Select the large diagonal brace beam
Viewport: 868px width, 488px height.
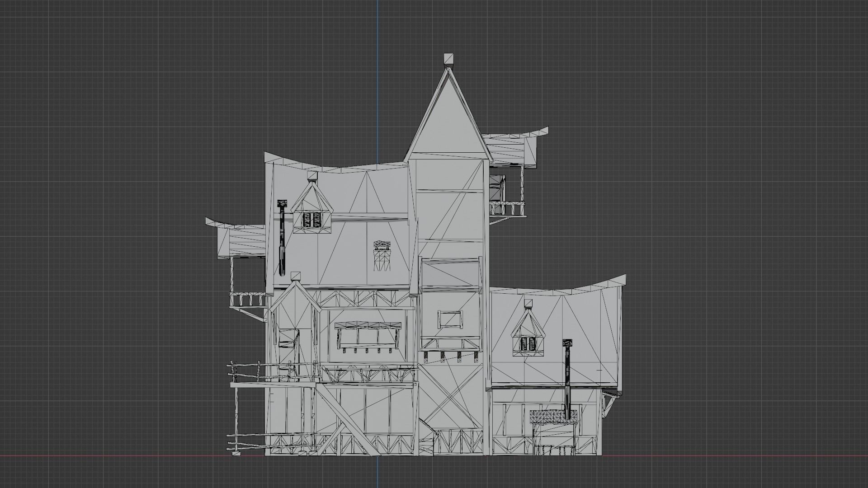(348, 420)
